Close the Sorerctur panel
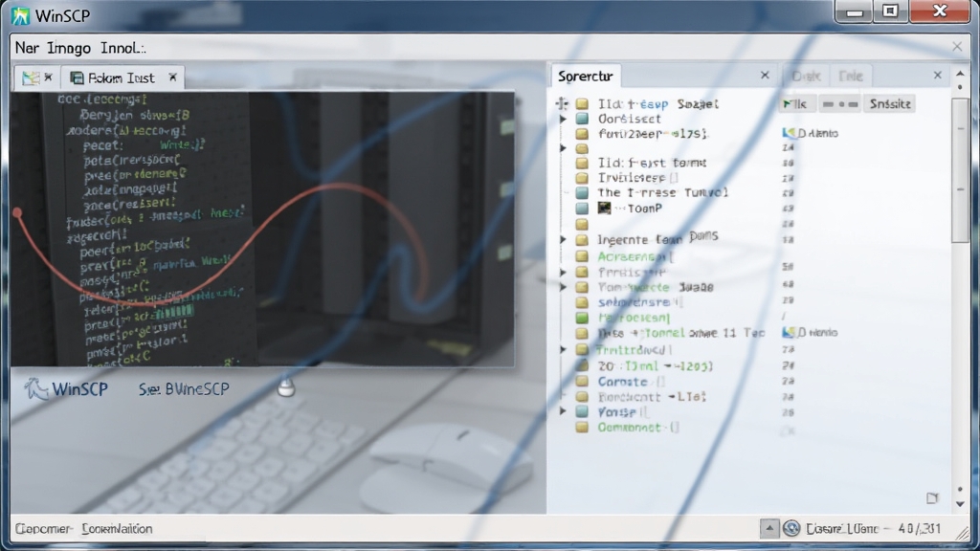The width and height of the screenshot is (980, 551). pyautogui.click(x=765, y=75)
